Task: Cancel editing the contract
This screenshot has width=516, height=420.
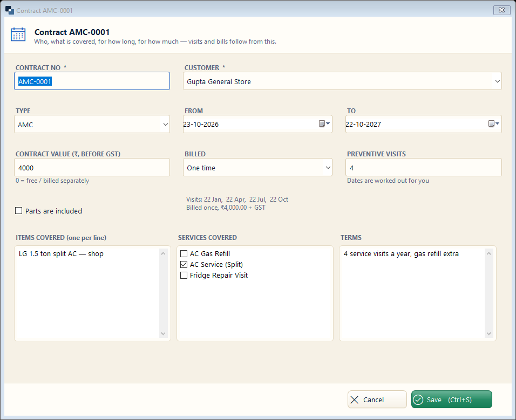Action: coord(377,400)
